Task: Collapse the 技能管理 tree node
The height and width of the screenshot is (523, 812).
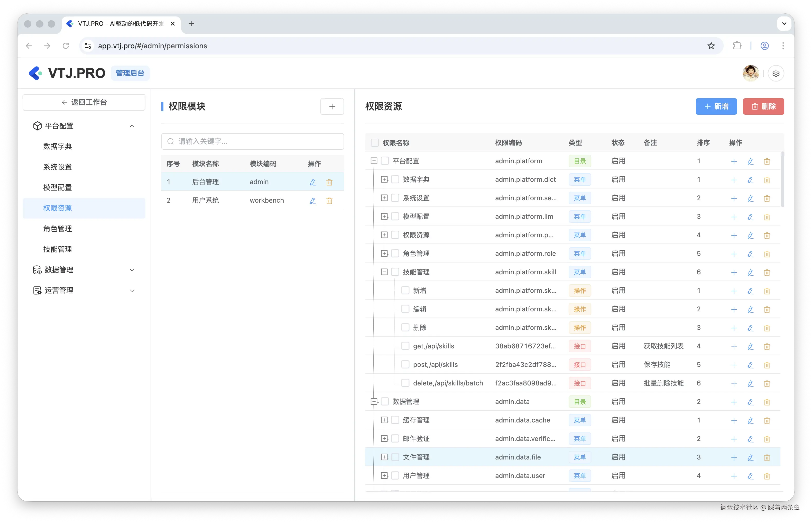Action: click(384, 272)
